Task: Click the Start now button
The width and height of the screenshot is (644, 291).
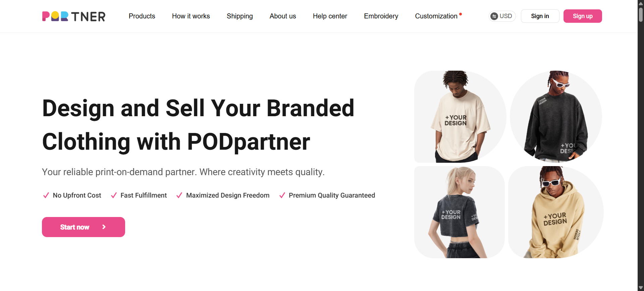Action: (x=83, y=227)
